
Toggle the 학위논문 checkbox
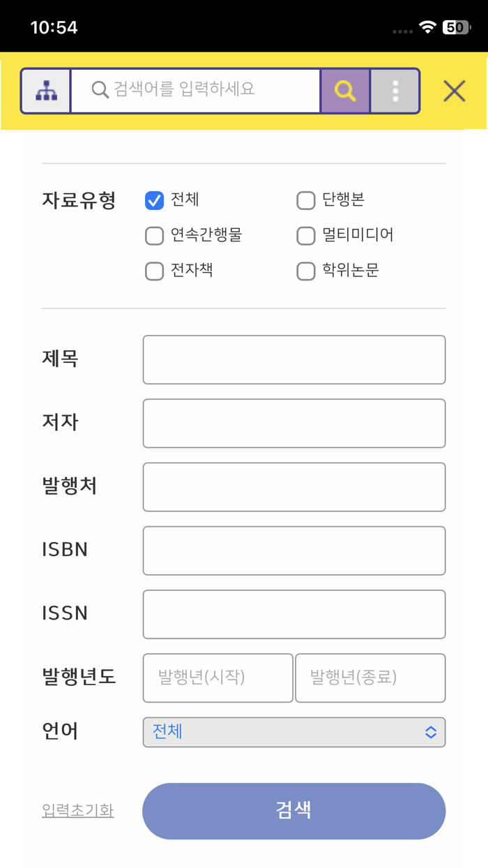pos(305,271)
